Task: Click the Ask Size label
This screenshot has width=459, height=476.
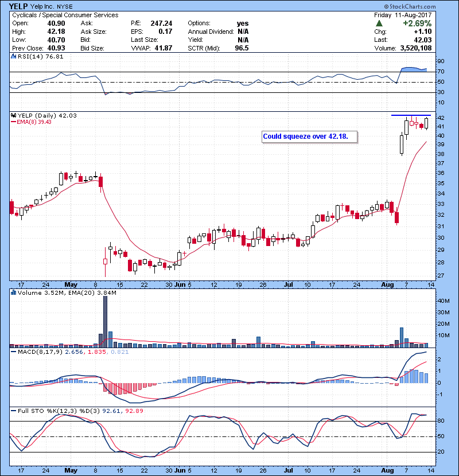Action: coord(94,32)
